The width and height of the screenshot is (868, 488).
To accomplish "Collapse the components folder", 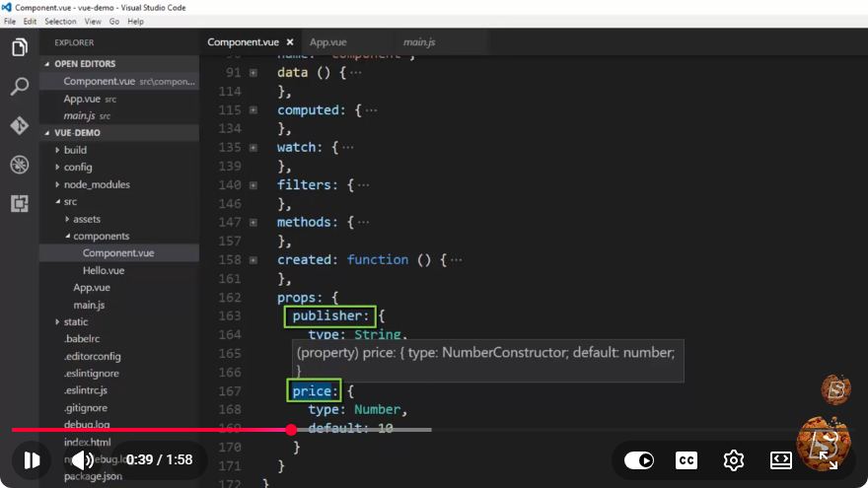I will pyautogui.click(x=67, y=237).
